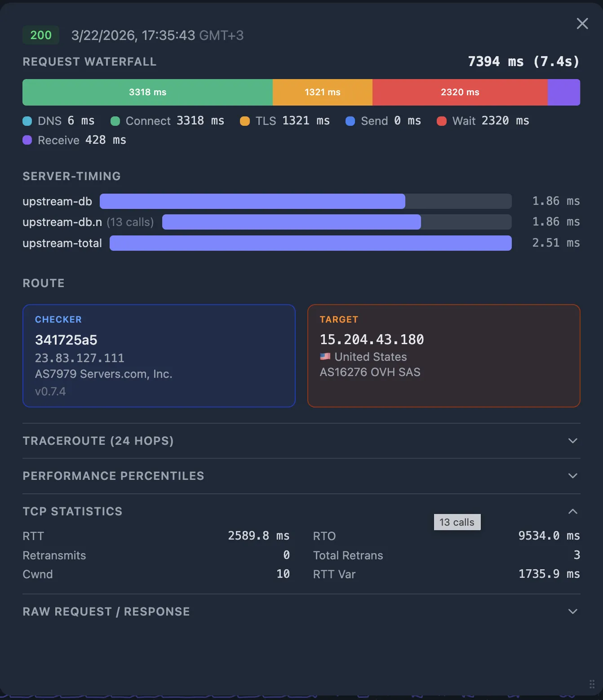Select the Checker info card
This screenshot has height=700, width=603.
(159, 356)
